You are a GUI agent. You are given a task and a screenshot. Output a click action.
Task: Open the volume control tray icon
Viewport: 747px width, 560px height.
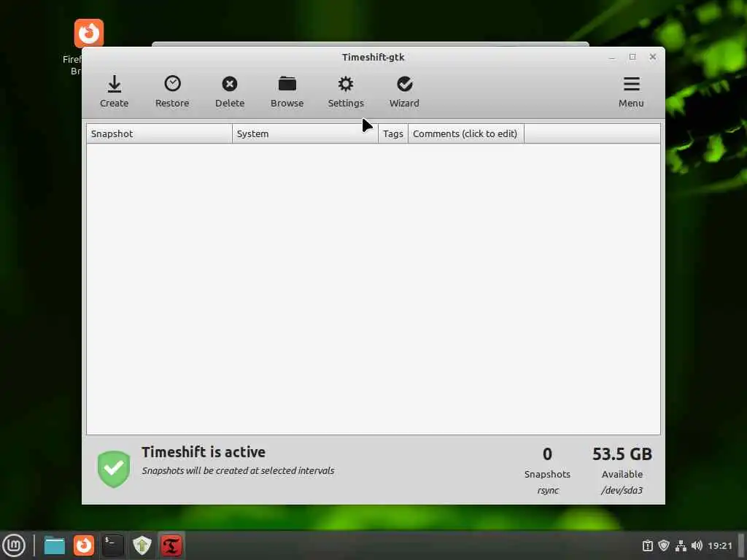[x=697, y=545]
